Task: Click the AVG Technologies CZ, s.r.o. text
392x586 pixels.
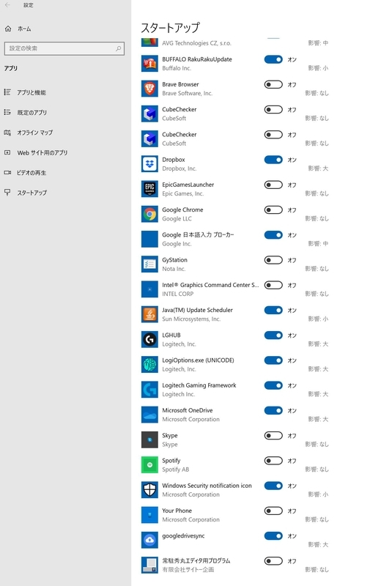Action: [196, 43]
